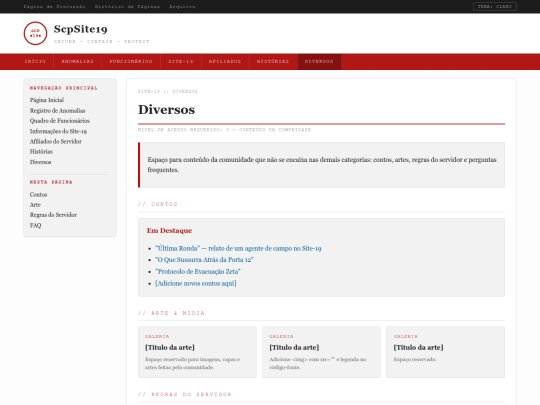The image size is (540, 405).
Task: Open Afiliados do Servidor sidebar link
Action: click(56, 141)
